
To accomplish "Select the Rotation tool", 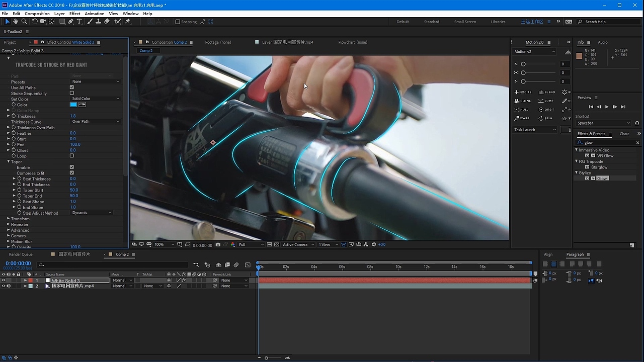I will 35,22.
